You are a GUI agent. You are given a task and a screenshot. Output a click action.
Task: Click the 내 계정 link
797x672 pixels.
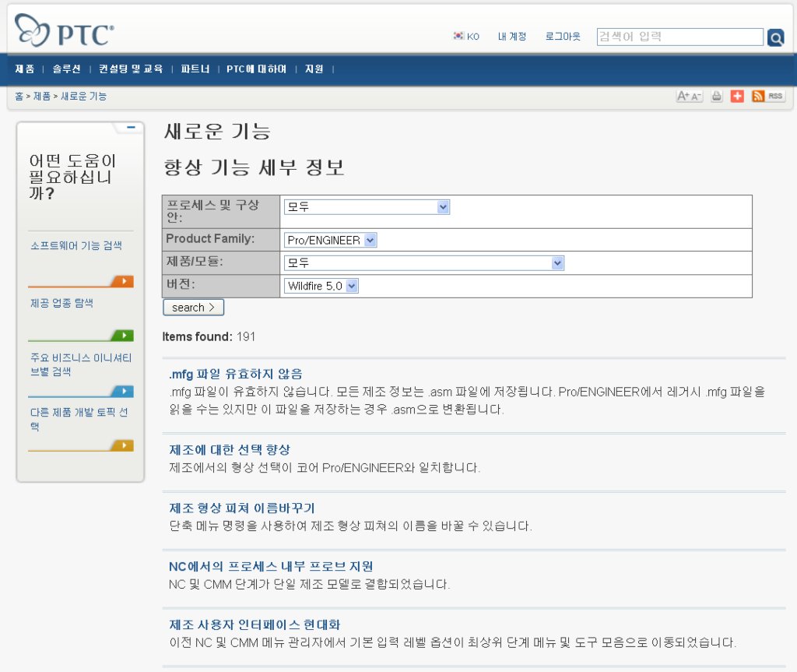512,37
